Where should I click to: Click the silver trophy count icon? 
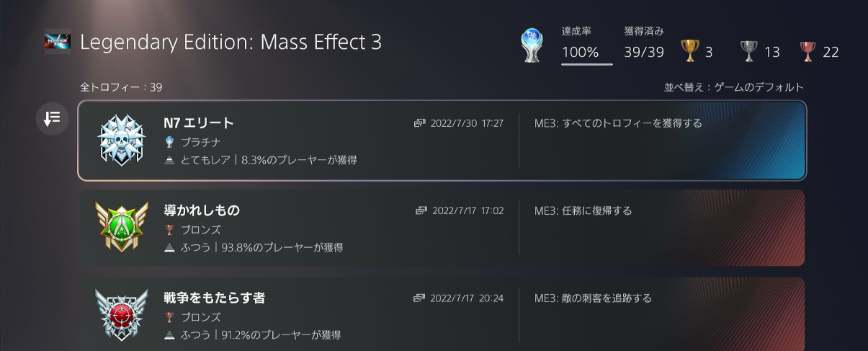click(749, 51)
